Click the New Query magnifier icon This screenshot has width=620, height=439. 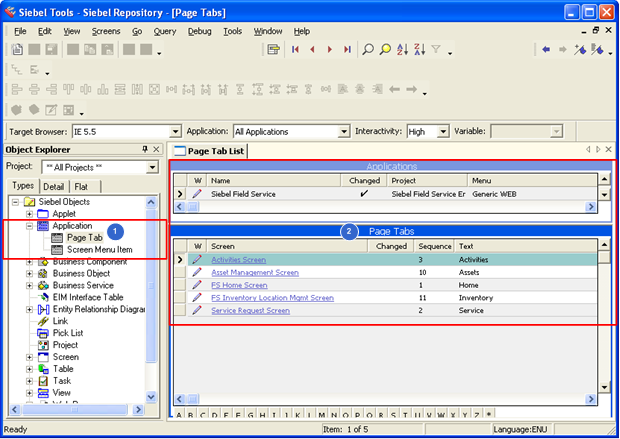(368, 49)
